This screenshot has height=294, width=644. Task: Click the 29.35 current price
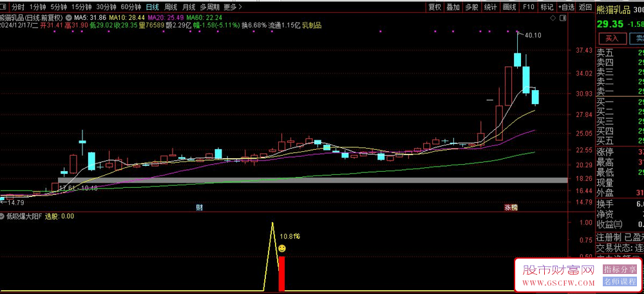coord(610,24)
